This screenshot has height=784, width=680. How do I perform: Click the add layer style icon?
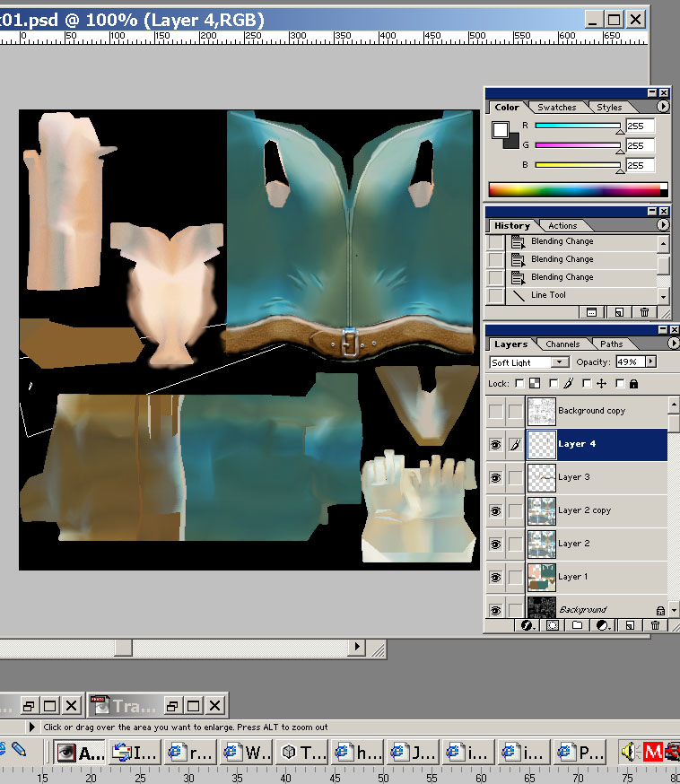coord(526,625)
